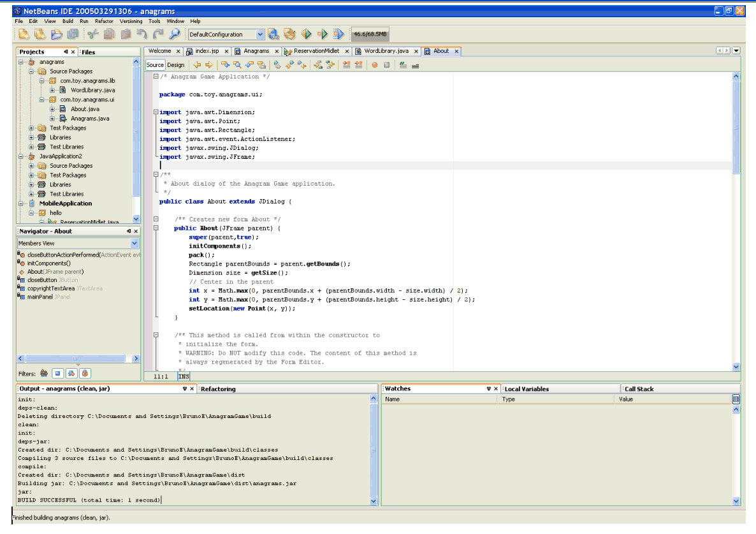Image resolution: width=756 pixels, height=534 pixels.
Task: Click the Find magnifier icon in main toolbar
Action: coord(174,34)
